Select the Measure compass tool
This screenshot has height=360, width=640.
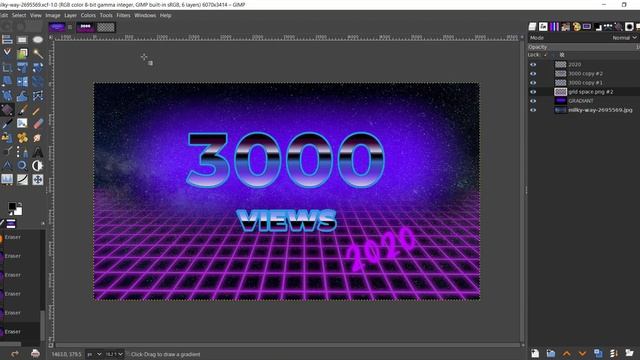coord(7,165)
